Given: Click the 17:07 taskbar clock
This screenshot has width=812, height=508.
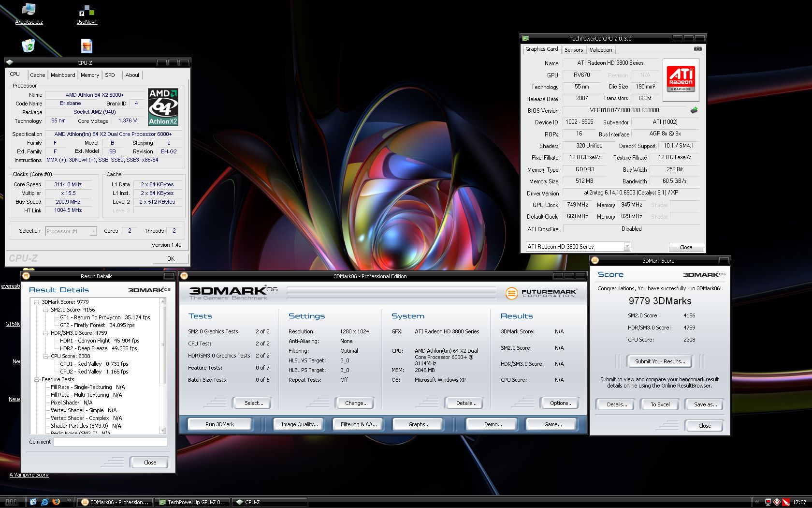Looking at the screenshot, I should [799, 502].
